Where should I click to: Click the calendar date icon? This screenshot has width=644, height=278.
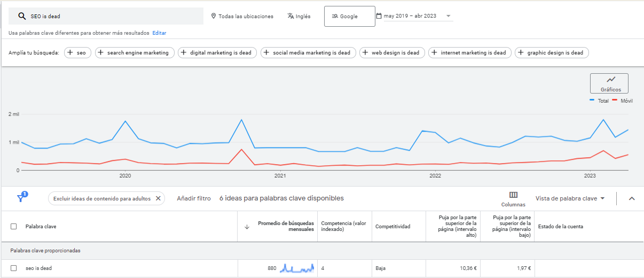[379, 16]
